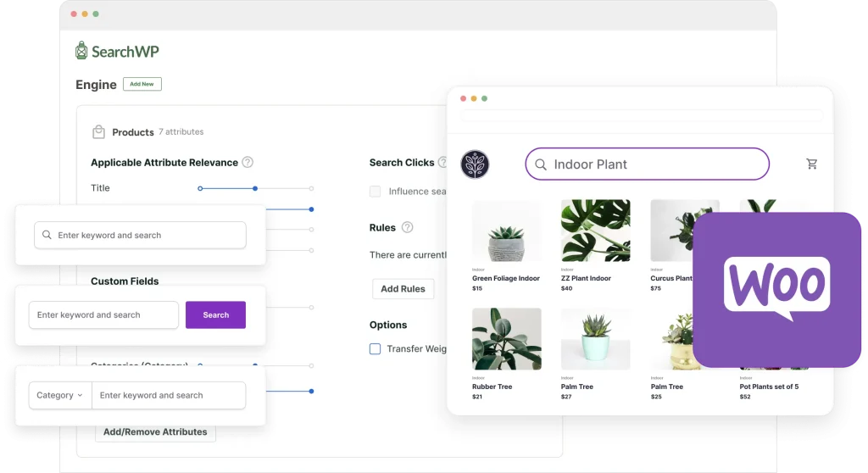Click the Rubber Tree product title

pyautogui.click(x=492, y=387)
